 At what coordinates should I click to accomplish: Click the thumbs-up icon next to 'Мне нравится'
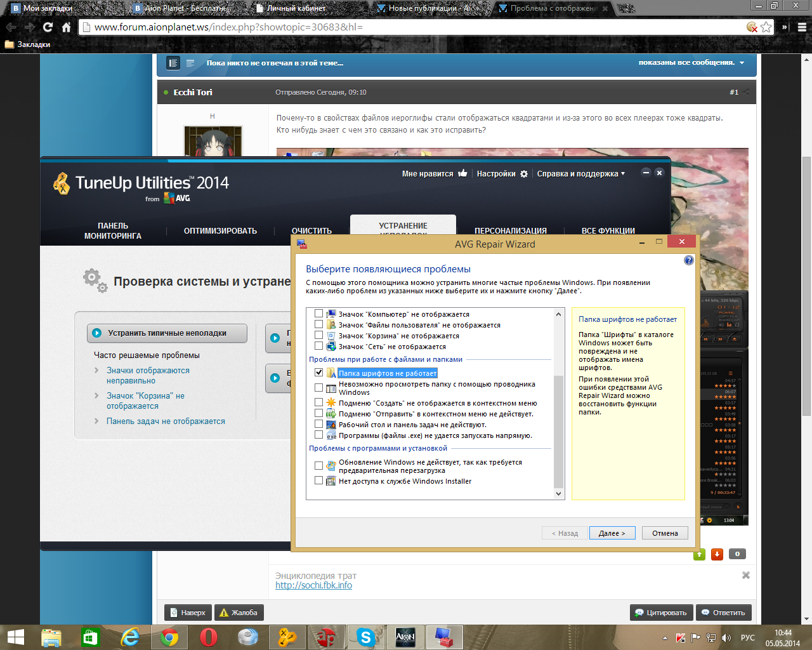[x=462, y=173]
